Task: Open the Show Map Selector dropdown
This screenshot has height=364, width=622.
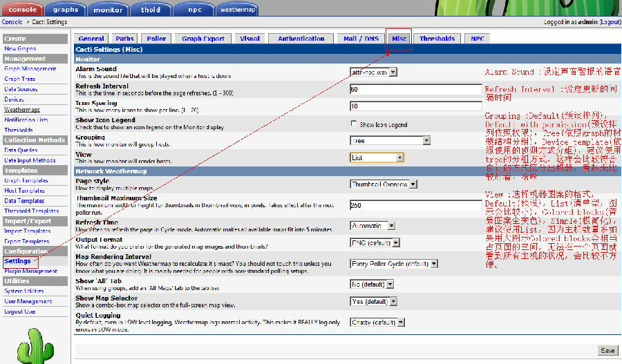Action: (x=373, y=302)
